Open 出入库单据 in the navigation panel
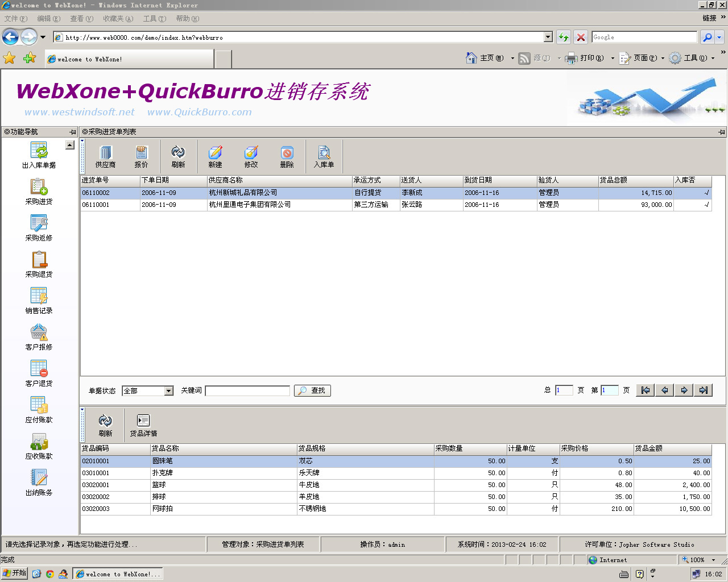The image size is (728, 582). (x=39, y=155)
